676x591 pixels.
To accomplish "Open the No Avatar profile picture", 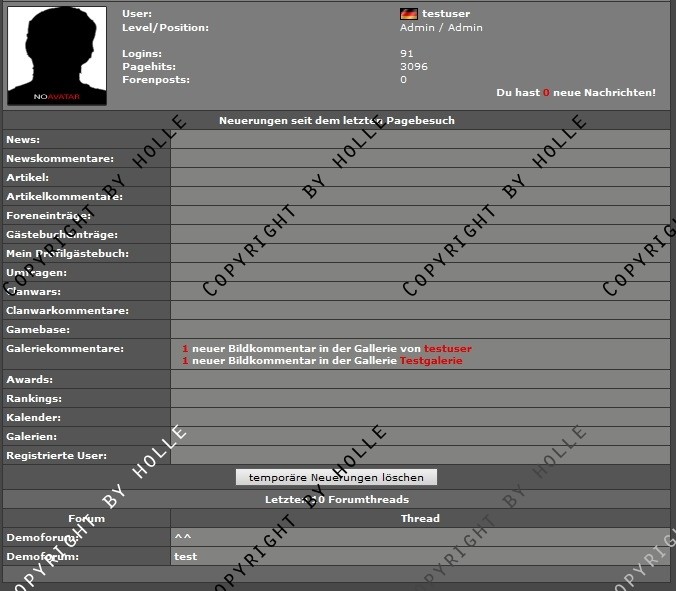I will (57, 55).
